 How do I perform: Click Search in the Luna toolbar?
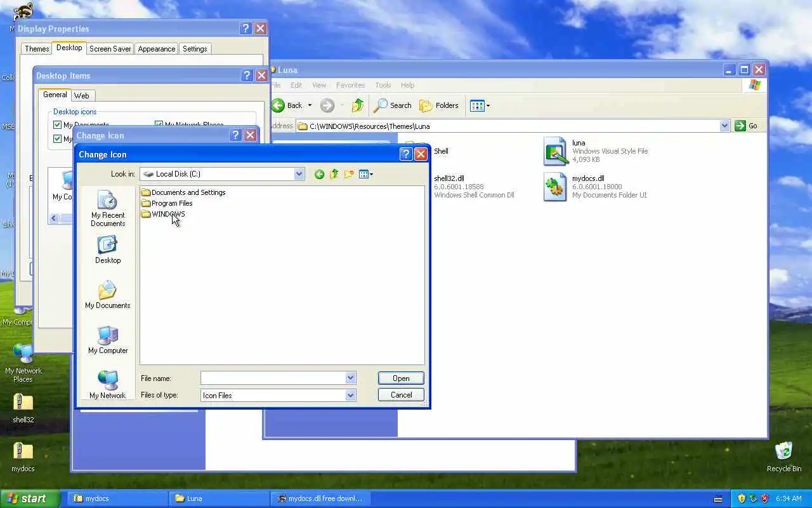coord(393,105)
